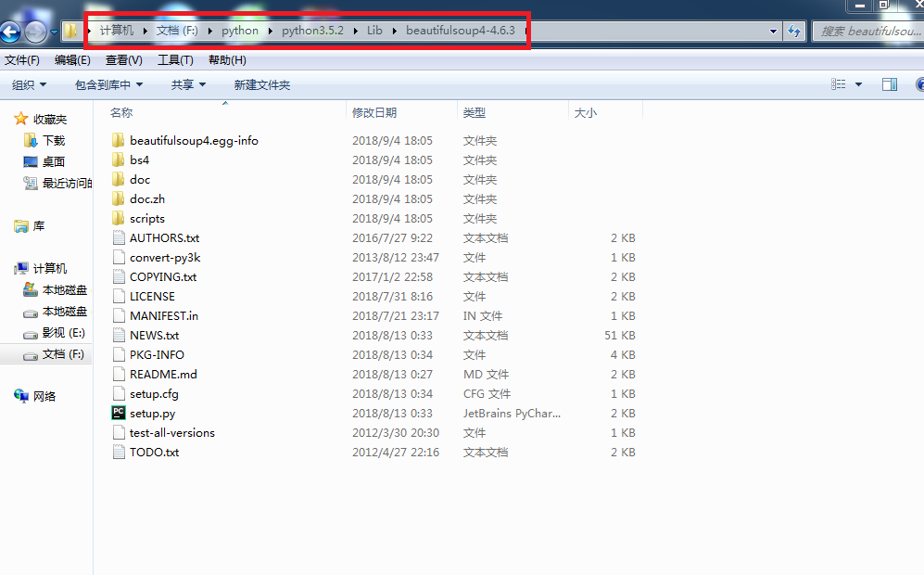
Task: Select COPYING.txt file icon
Action: 119,276
